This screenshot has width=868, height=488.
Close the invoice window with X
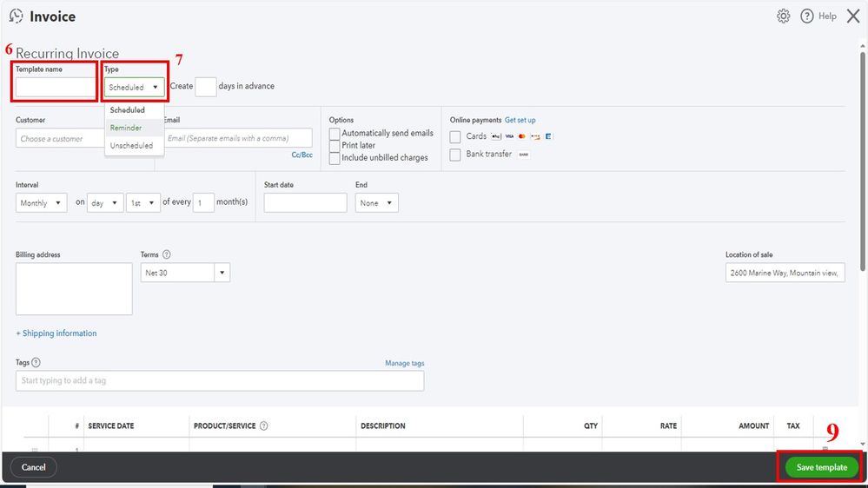pyautogui.click(x=853, y=16)
